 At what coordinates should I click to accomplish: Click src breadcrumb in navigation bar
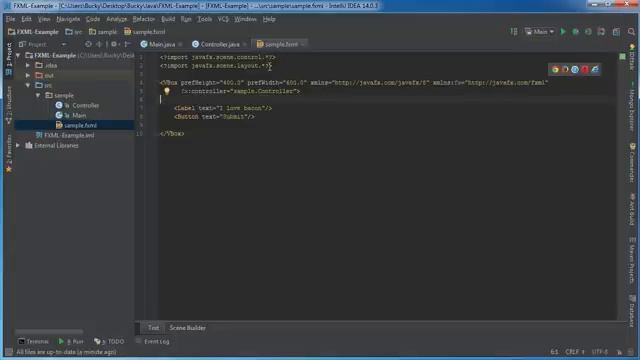tap(74, 31)
